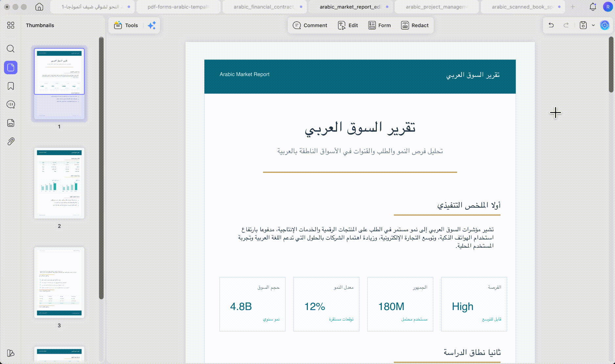Click the bottom-left sidebar layers icon
Viewport: 615px width, 364px height.
[11, 353]
